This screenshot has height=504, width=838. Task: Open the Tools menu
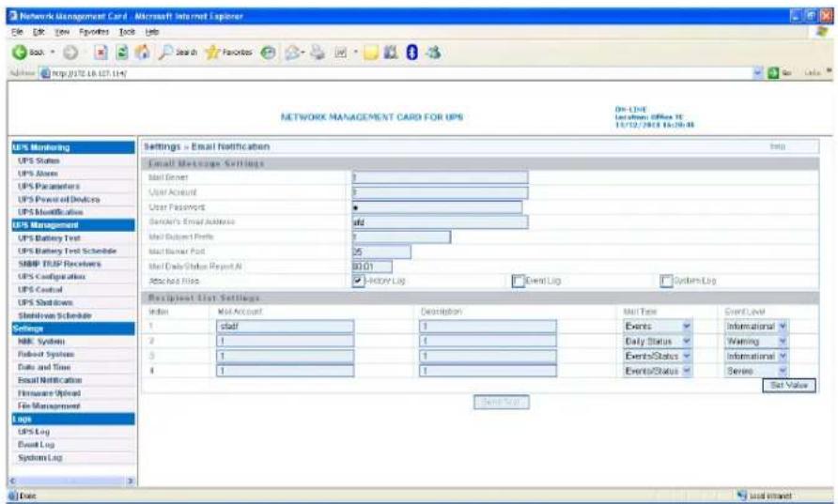[x=127, y=32]
